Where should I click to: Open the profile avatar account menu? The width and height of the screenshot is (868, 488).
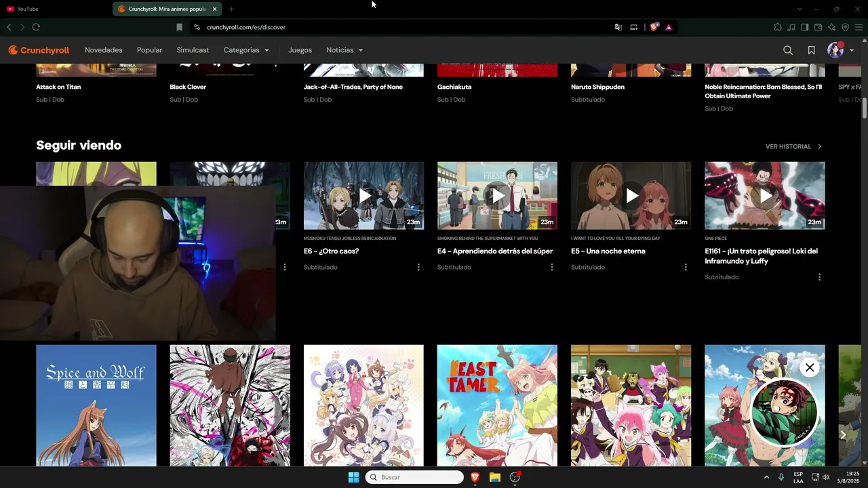840,50
